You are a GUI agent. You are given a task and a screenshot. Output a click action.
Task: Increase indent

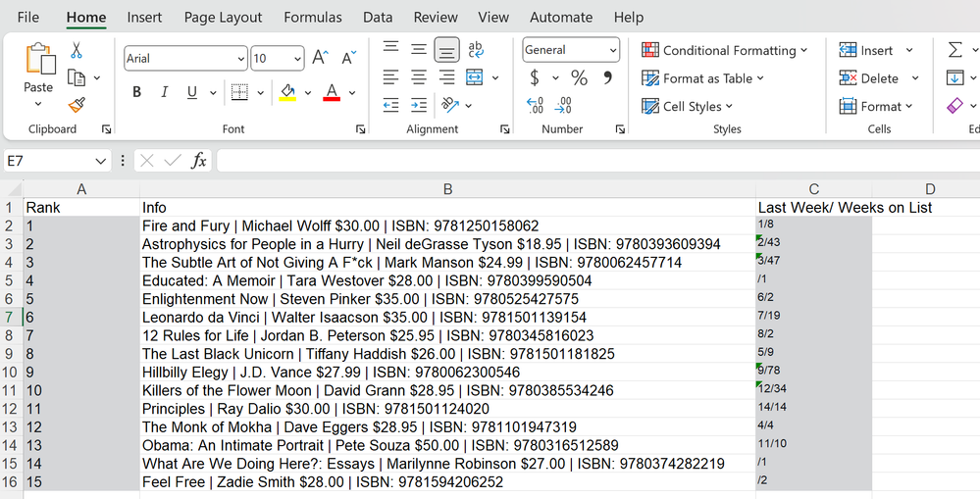pyautogui.click(x=419, y=105)
